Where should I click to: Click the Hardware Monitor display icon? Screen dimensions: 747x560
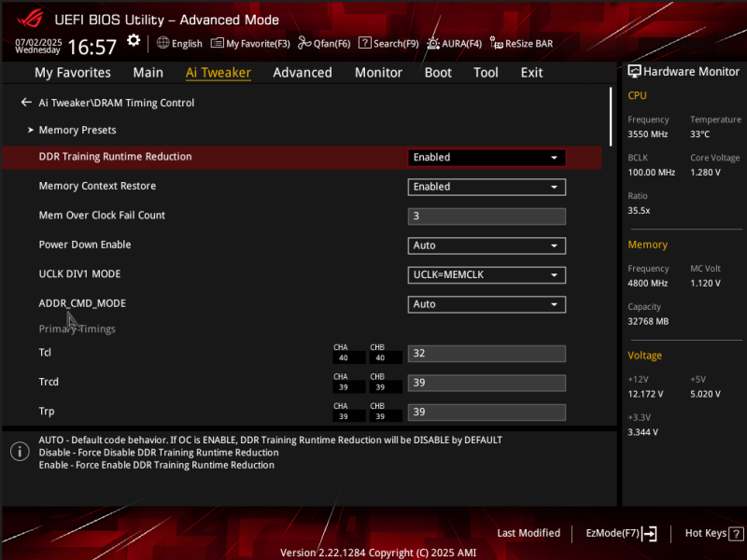[634, 72]
